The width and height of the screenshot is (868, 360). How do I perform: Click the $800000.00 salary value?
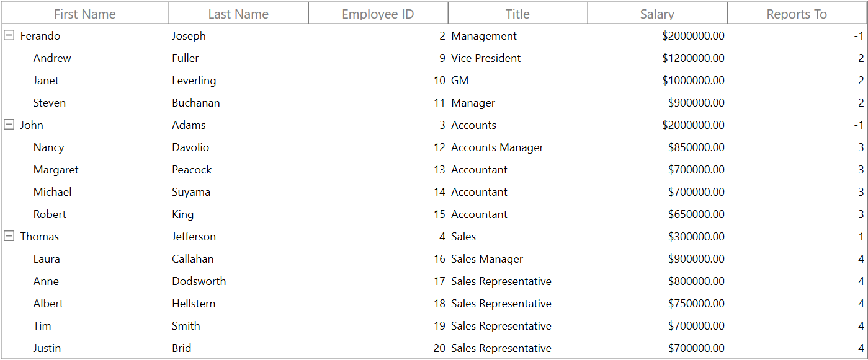(x=697, y=281)
